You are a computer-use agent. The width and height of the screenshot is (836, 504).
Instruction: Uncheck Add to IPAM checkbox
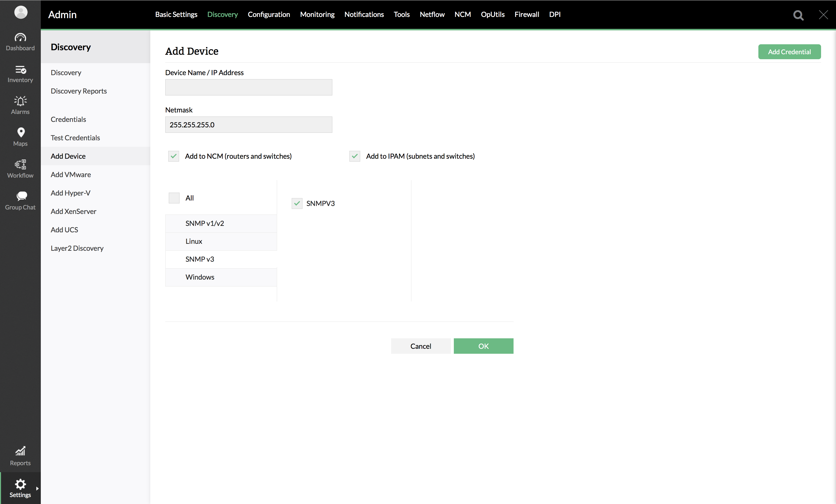355,156
